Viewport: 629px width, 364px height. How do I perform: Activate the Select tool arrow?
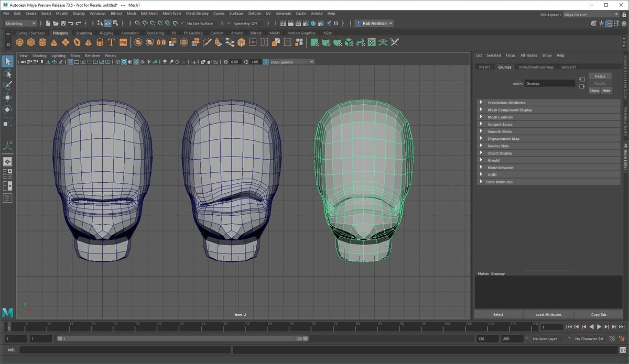tap(7, 61)
